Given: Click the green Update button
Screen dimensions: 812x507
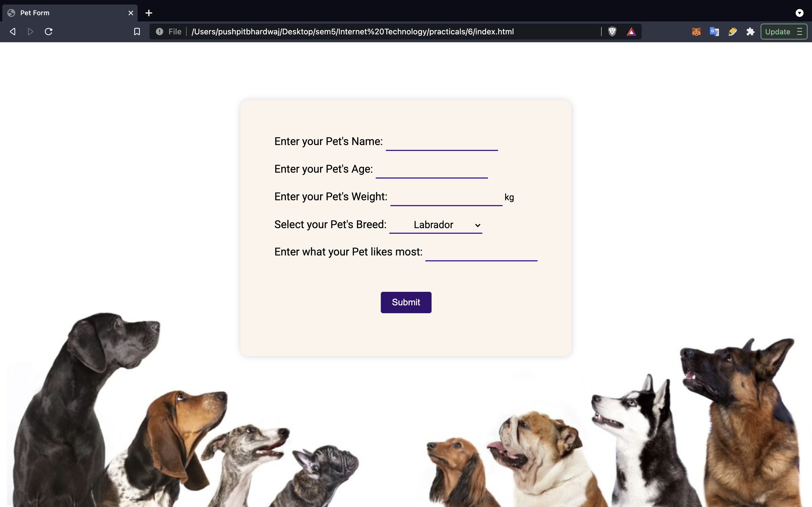Looking at the screenshot, I should [x=777, y=32].
